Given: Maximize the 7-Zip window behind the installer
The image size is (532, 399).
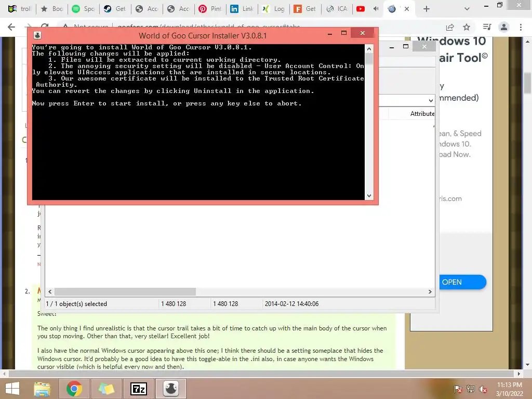Looking at the screenshot, I should tap(405, 46).
